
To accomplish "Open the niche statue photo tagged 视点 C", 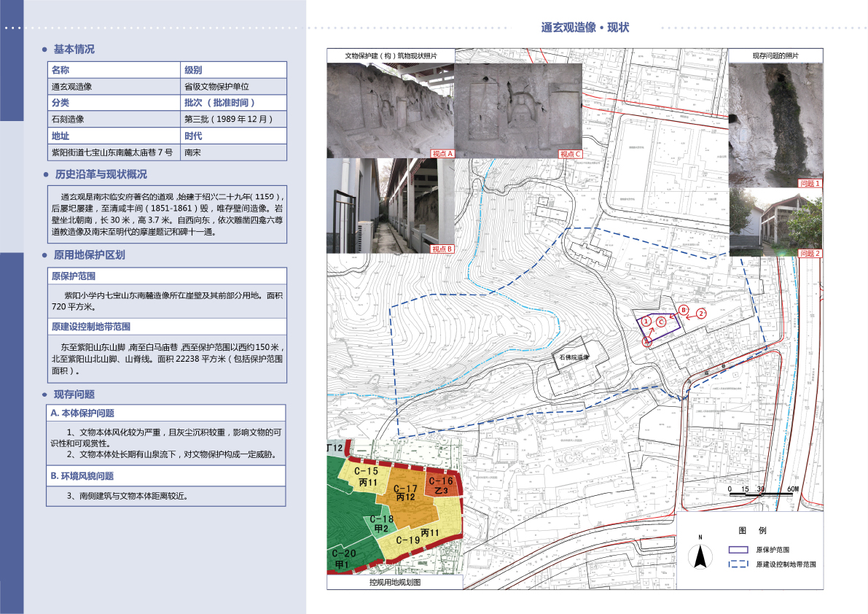I will 518,110.
